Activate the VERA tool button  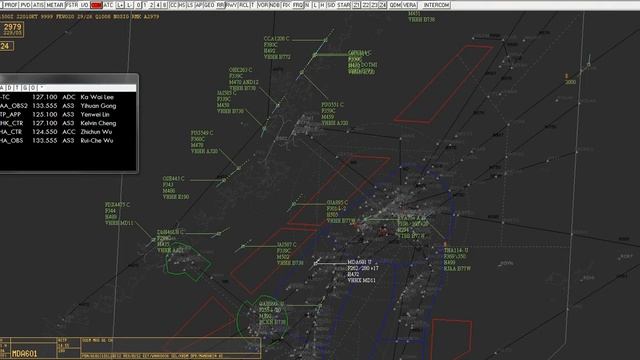pyautogui.click(x=409, y=5)
